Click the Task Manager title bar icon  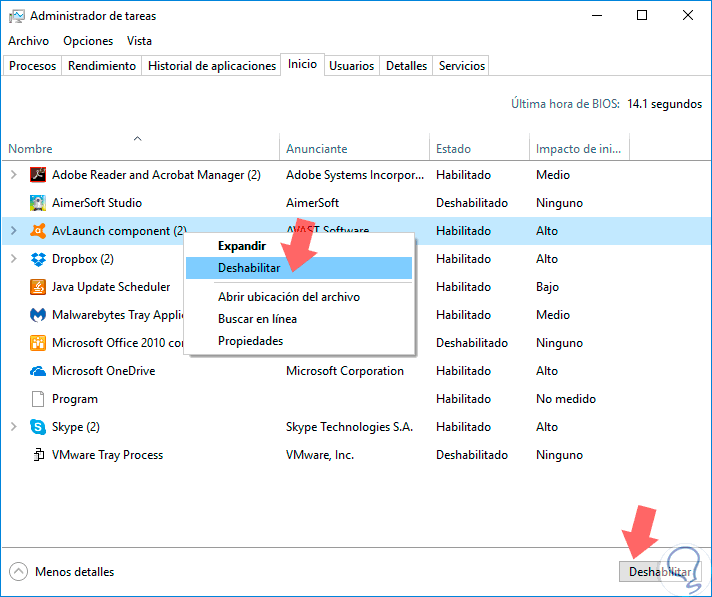(17, 16)
